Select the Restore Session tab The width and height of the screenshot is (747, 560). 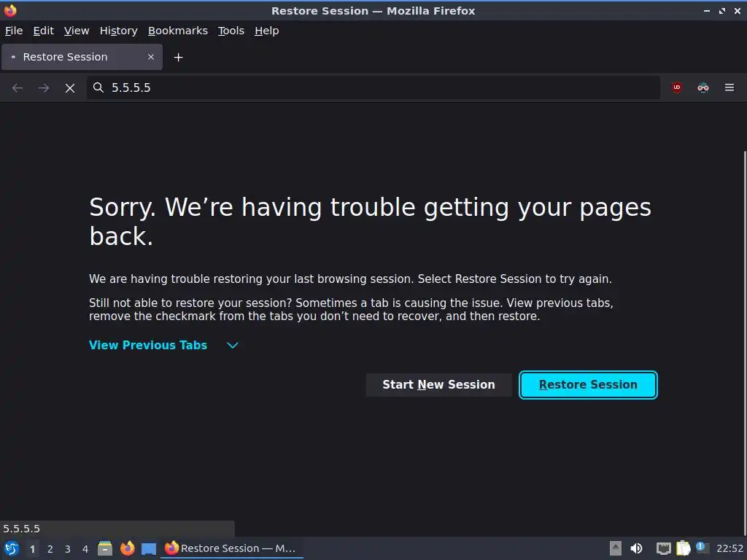[x=82, y=57]
